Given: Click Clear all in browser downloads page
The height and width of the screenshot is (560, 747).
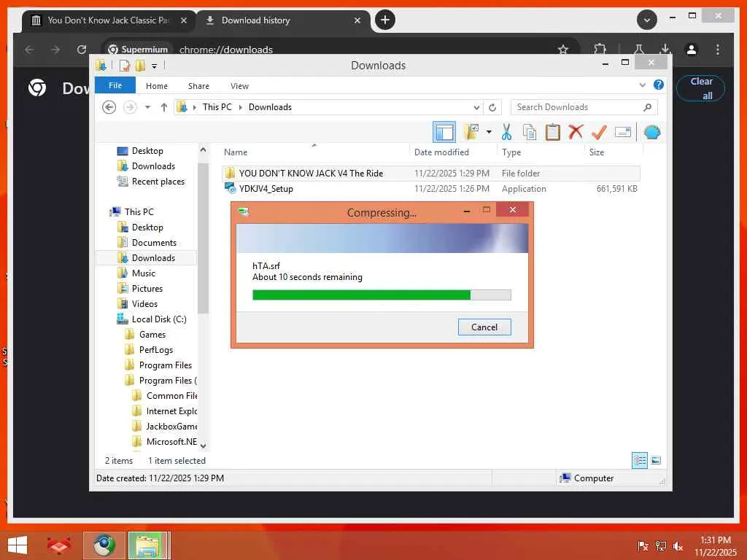Looking at the screenshot, I should [701, 88].
